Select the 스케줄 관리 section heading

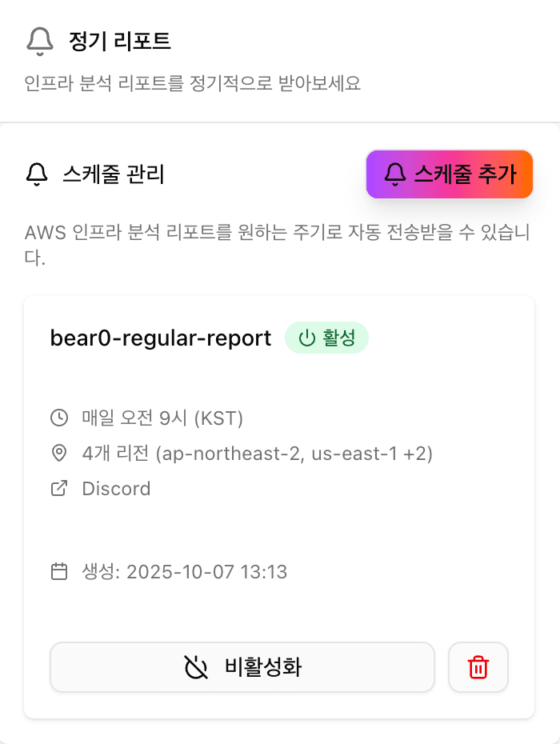pyautogui.click(x=113, y=174)
